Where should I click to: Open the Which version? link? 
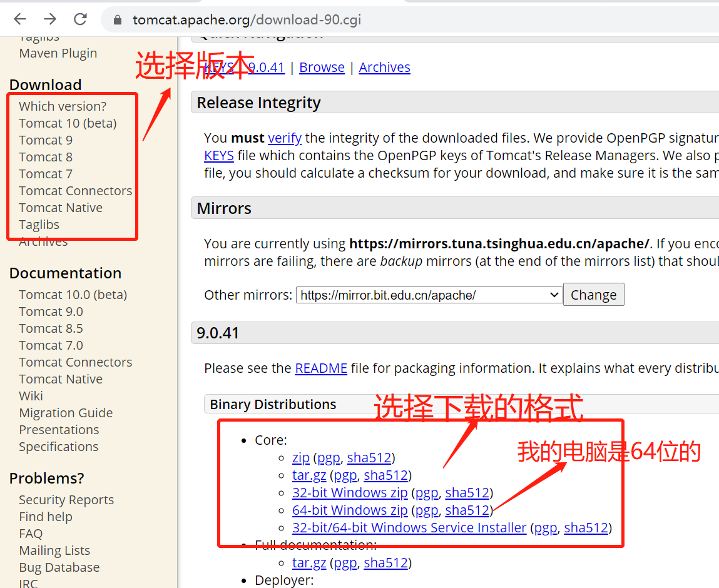63,106
